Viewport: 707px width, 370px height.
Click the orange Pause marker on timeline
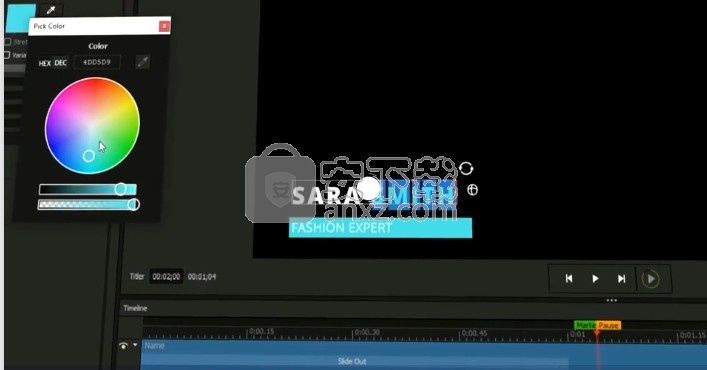609,325
